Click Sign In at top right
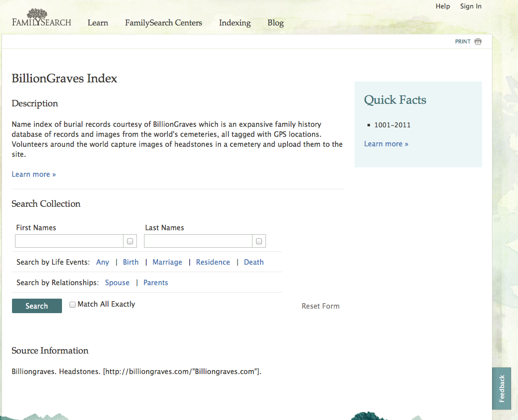Screen dimensions: 518x420 coord(471,6)
